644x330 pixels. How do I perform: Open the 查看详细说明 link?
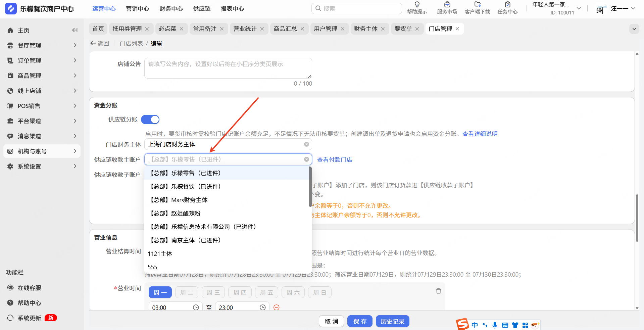click(x=480, y=134)
